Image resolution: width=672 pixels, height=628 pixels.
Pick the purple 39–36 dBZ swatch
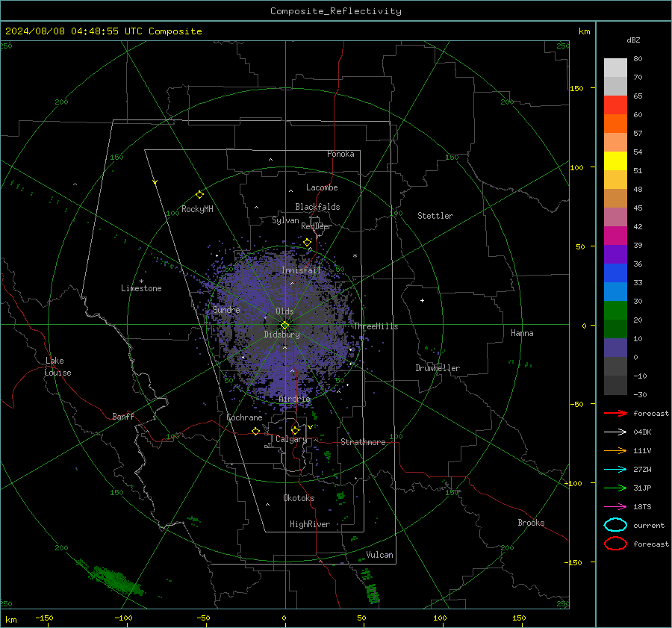coord(615,254)
